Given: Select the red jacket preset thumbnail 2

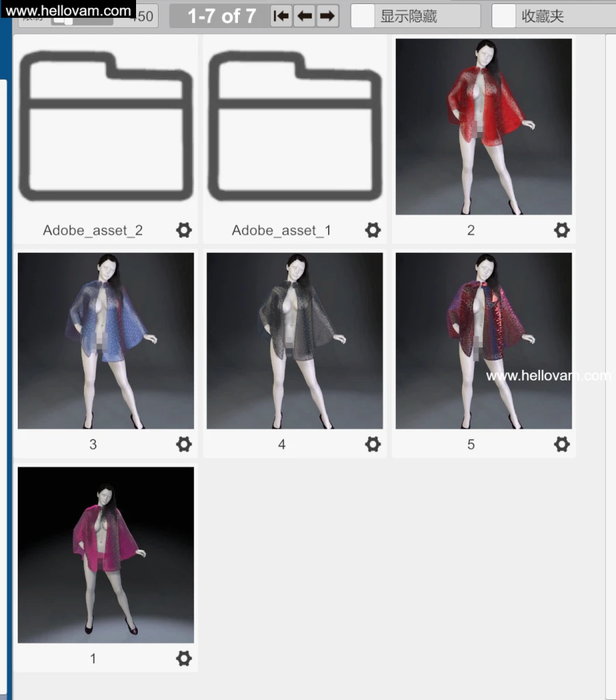Looking at the screenshot, I should click(x=483, y=125).
